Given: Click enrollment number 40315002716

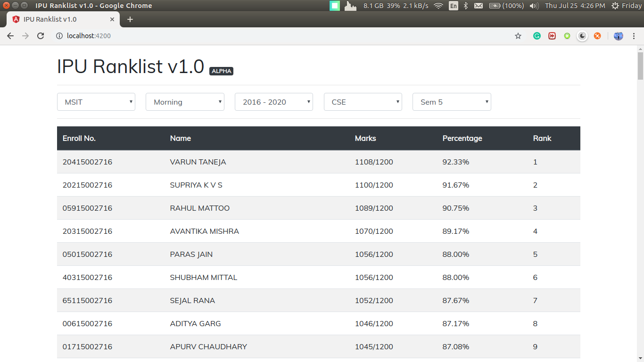Looking at the screenshot, I should 87,277.
